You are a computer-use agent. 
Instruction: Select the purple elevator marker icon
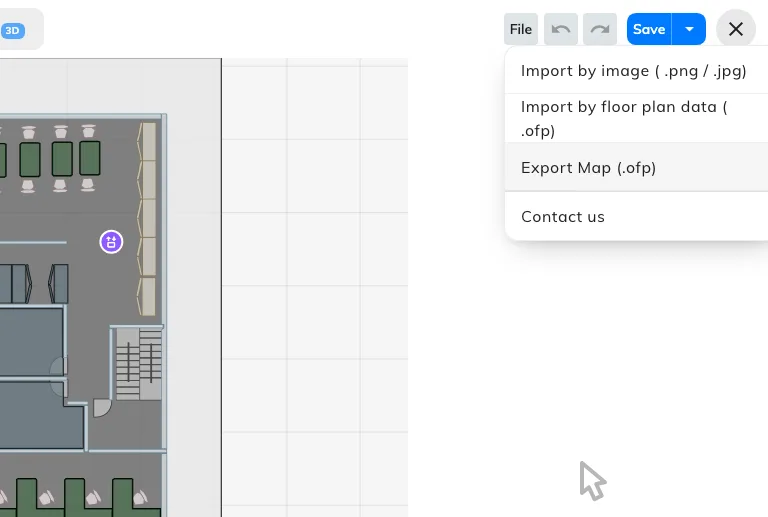111,242
